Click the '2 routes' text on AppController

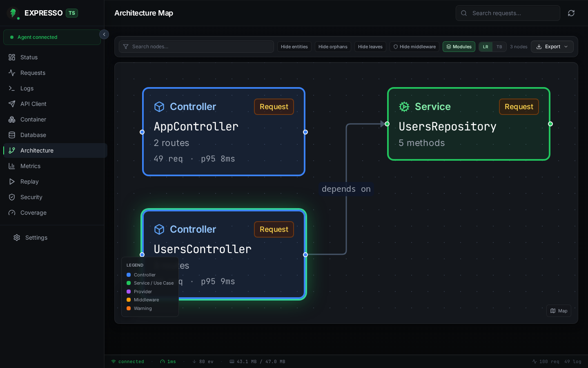point(171,143)
